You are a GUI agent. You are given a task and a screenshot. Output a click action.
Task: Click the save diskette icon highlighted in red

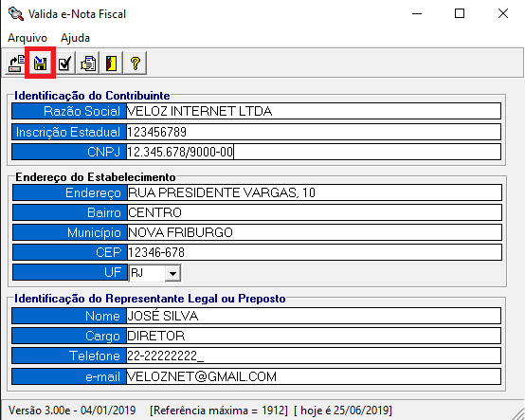point(40,63)
